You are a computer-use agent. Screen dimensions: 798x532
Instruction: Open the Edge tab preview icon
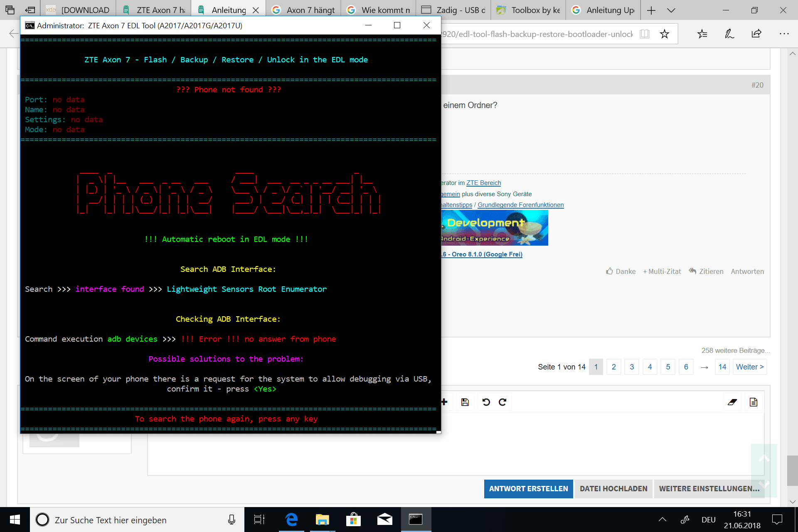point(10,10)
